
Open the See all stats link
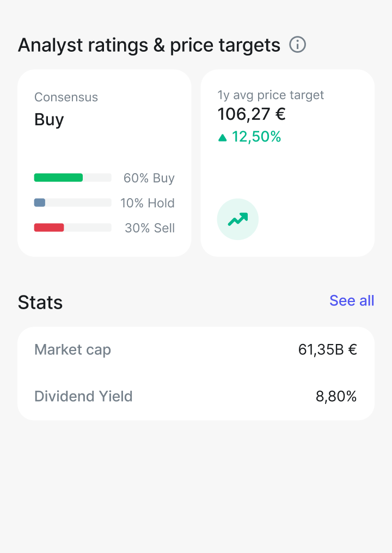click(x=352, y=300)
